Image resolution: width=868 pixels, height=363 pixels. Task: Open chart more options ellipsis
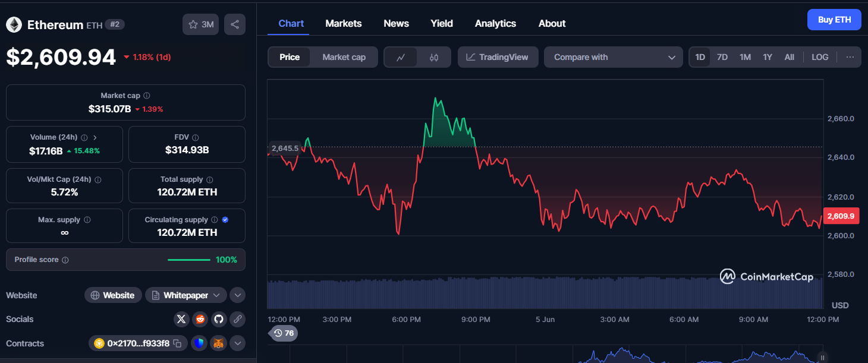(x=850, y=57)
